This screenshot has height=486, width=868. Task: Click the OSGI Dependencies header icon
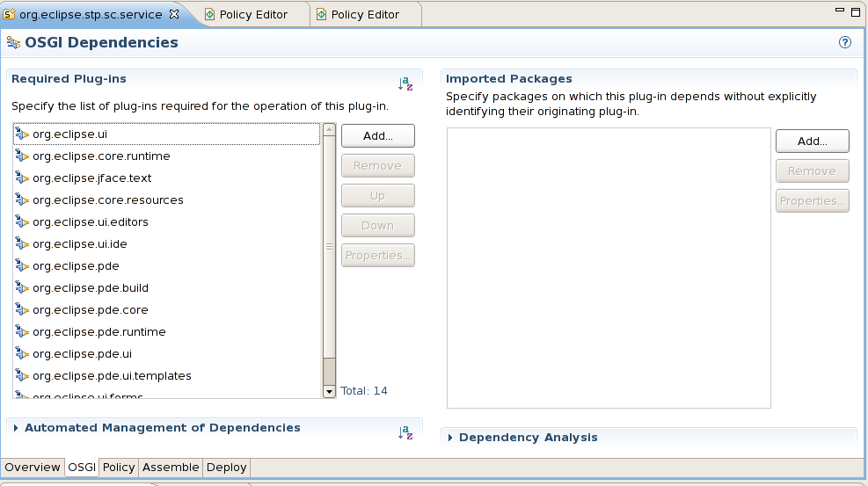pyautogui.click(x=13, y=42)
